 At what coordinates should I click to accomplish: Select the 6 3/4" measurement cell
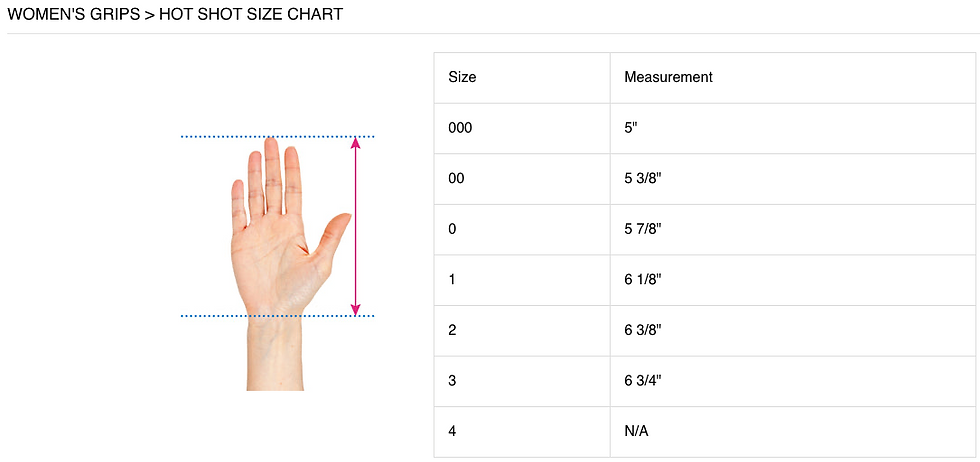click(x=642, y=381)
